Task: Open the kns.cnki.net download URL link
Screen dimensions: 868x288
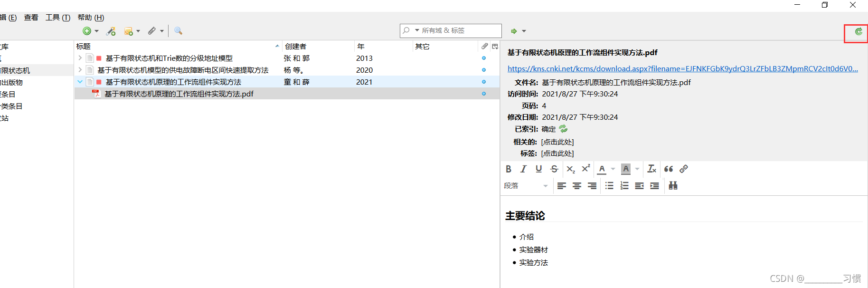Action: (682, 68)
